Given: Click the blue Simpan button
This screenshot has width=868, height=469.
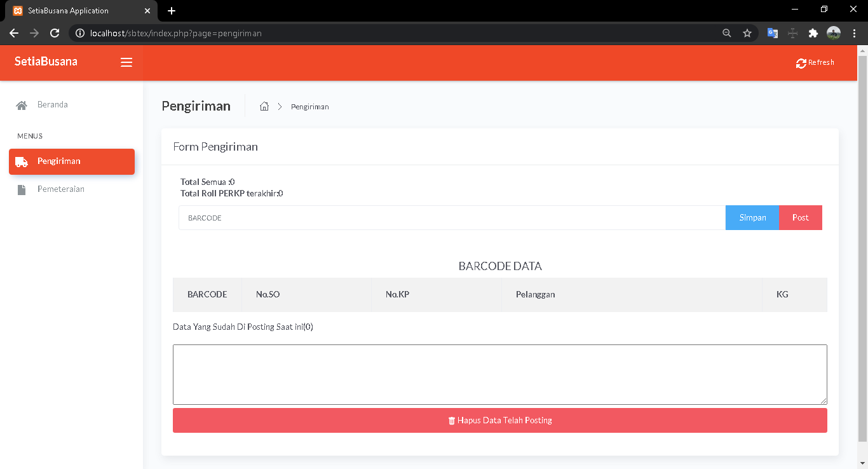Looking at the screenshot, I should [x=752, y=217].
